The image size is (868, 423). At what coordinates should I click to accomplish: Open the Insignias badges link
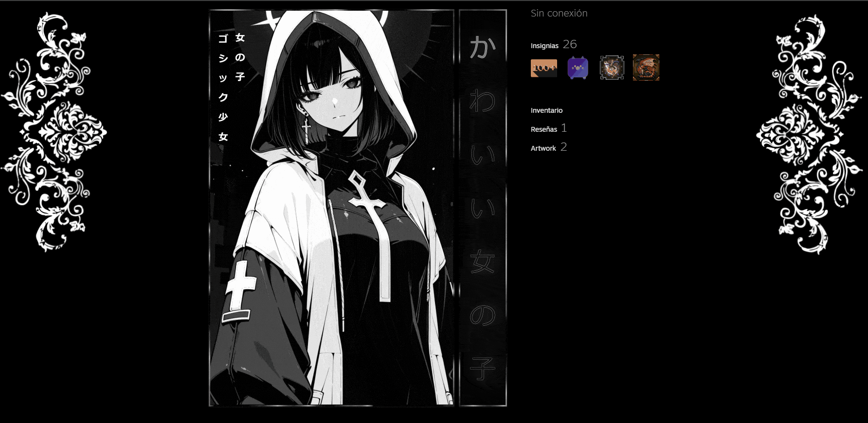[x=544, y=46]
